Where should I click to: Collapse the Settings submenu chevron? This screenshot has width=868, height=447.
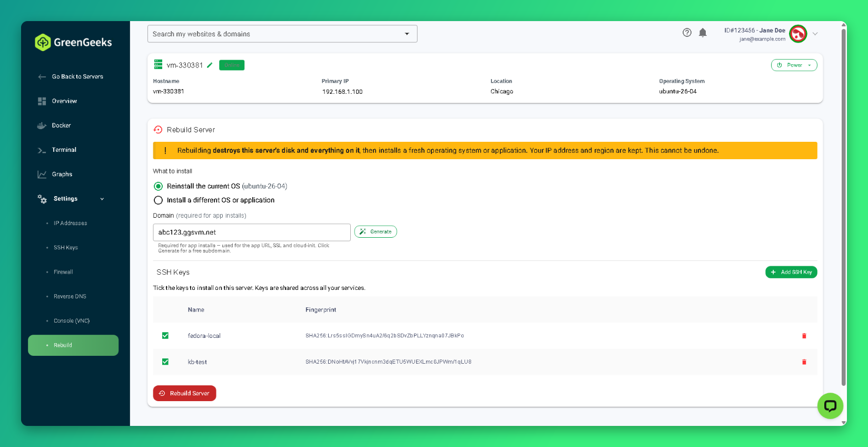(102, 199)
